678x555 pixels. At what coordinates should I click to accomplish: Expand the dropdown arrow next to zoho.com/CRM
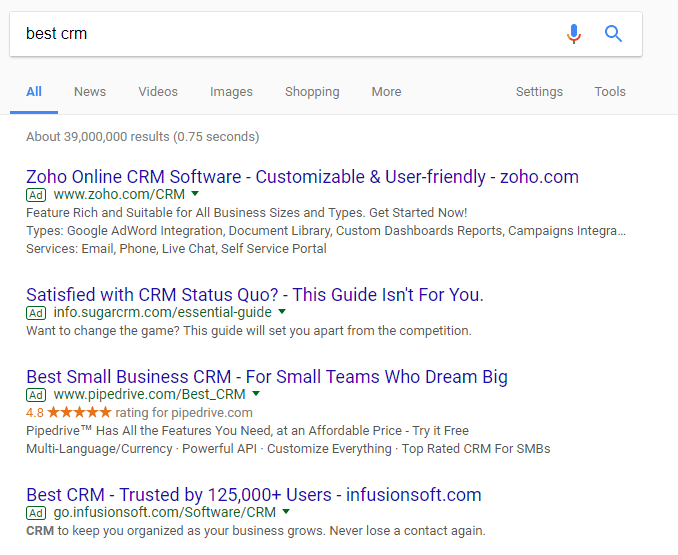tap(195, 194)
